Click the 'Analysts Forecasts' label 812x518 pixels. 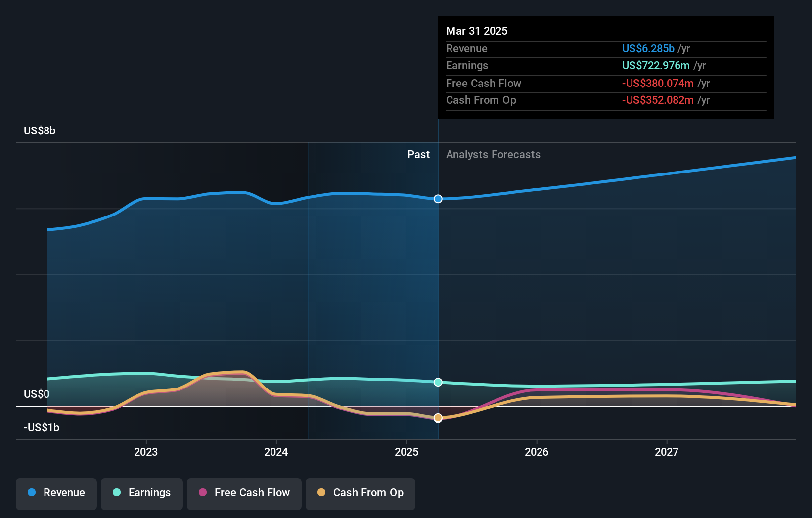[493, 155]
